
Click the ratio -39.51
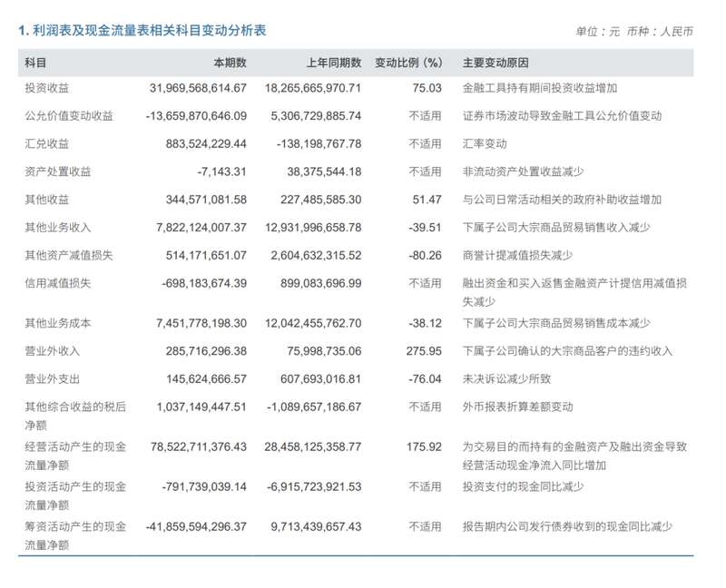point(425,228)
